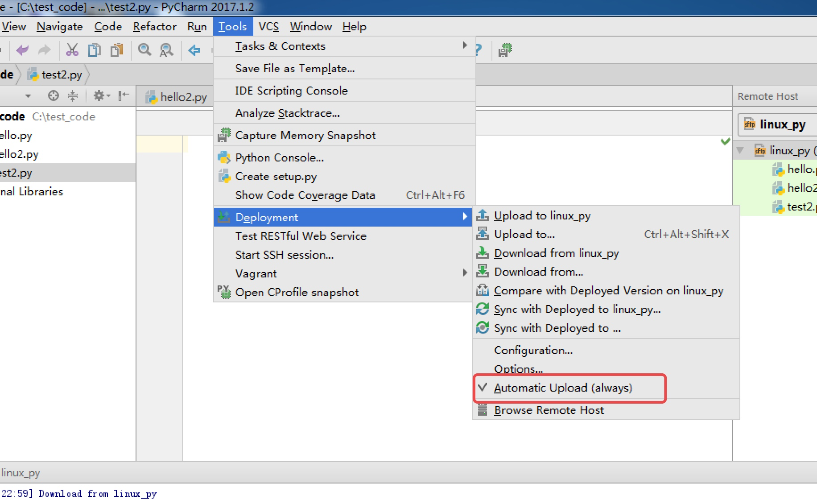Click the Python Console icon
This screenshot has width=817, height=504.
pyautogui.click(x=224, y=157)
